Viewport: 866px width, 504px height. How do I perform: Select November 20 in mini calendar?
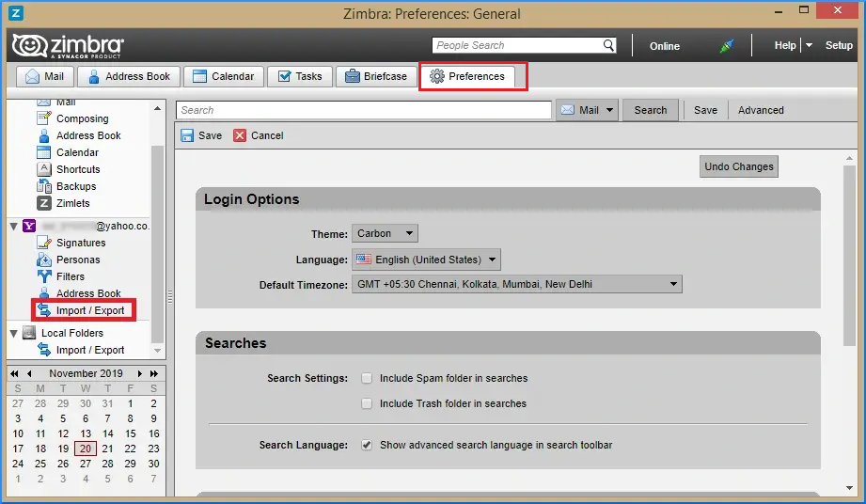click(86, 449)
